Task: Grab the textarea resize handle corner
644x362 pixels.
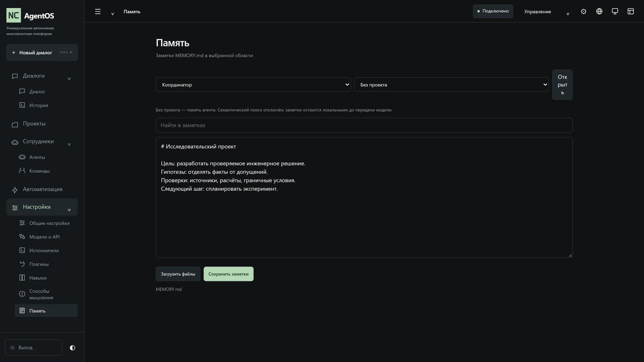Action: tap(570, 255)
